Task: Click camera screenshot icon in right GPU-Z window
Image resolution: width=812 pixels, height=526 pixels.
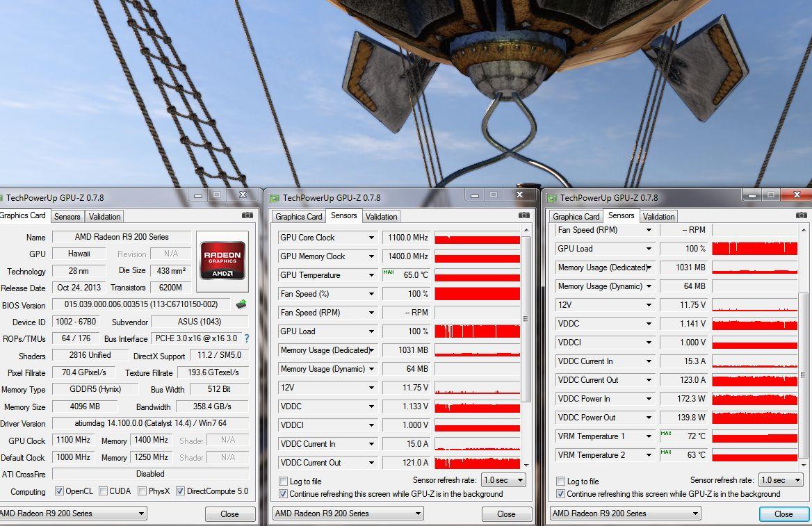Action: click(802, 215)
